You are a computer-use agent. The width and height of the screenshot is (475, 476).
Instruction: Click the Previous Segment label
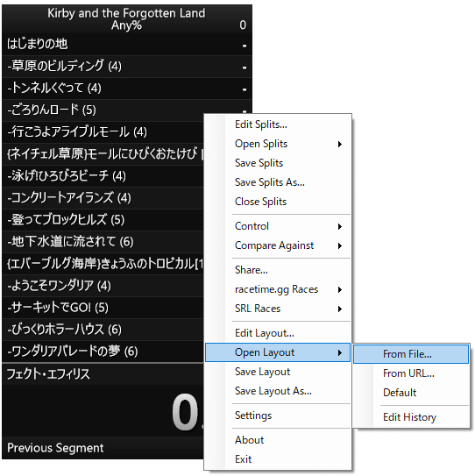pyautogui.click(x=55, y=448)
